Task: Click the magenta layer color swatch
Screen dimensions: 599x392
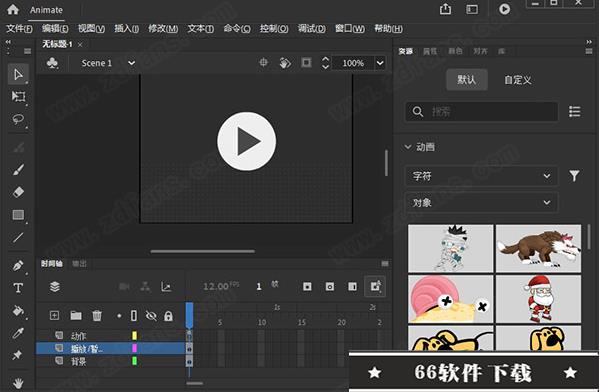Action: [x=134, y=348]
